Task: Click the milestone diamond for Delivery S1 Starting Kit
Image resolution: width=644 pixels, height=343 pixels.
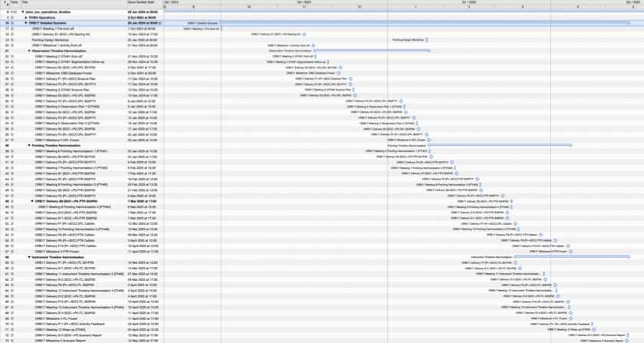Action: 304,35
